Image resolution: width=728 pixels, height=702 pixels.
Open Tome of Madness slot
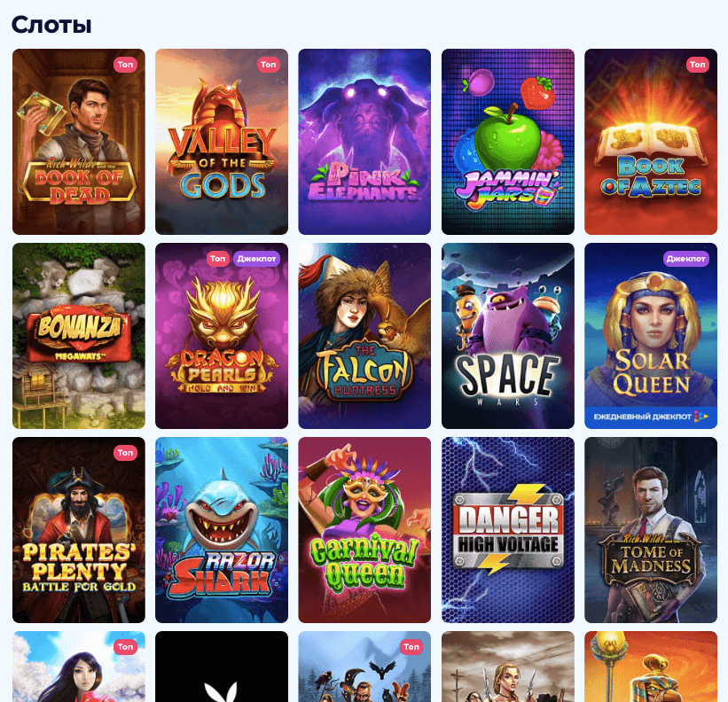[651, 530]
